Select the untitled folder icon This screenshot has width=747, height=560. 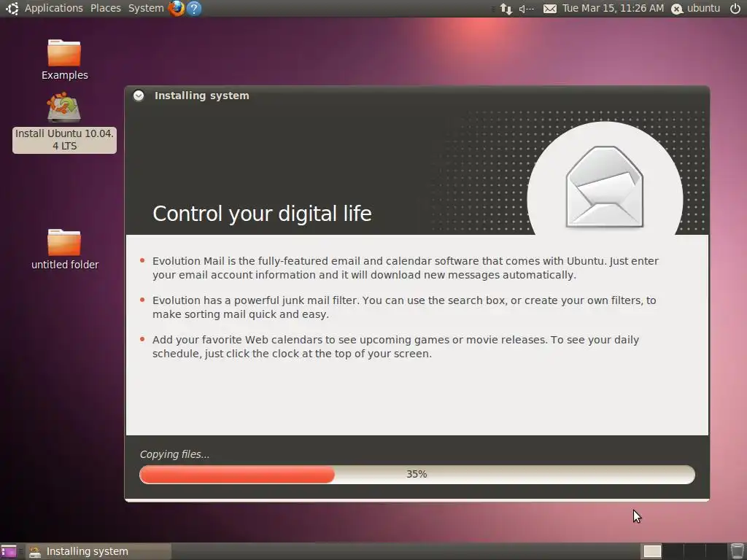64,249
